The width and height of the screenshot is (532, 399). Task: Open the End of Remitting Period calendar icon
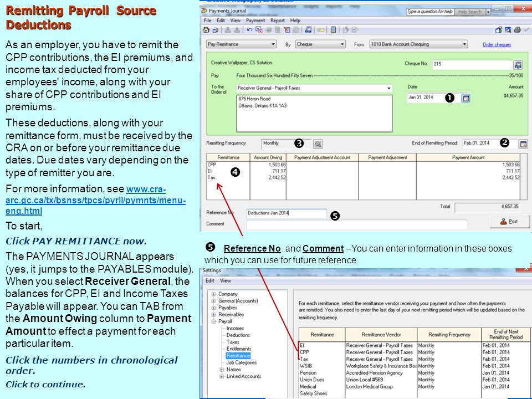tap(523, 144)
